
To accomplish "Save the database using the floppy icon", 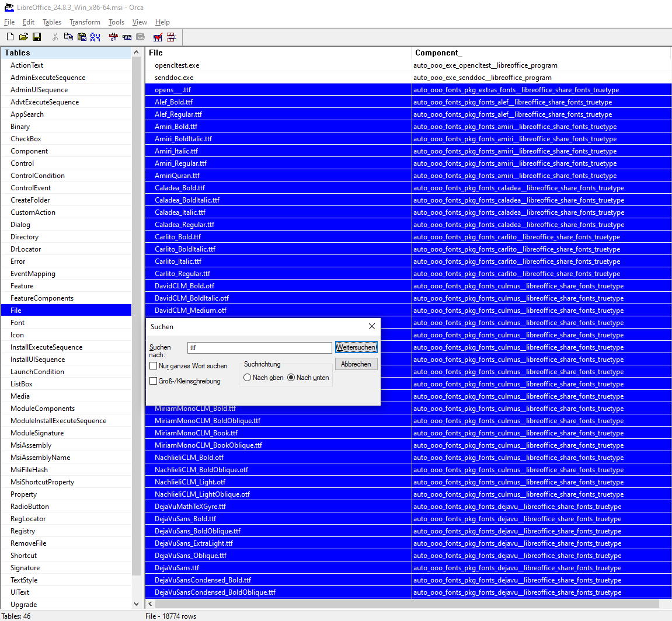I will tap(37, 37).
